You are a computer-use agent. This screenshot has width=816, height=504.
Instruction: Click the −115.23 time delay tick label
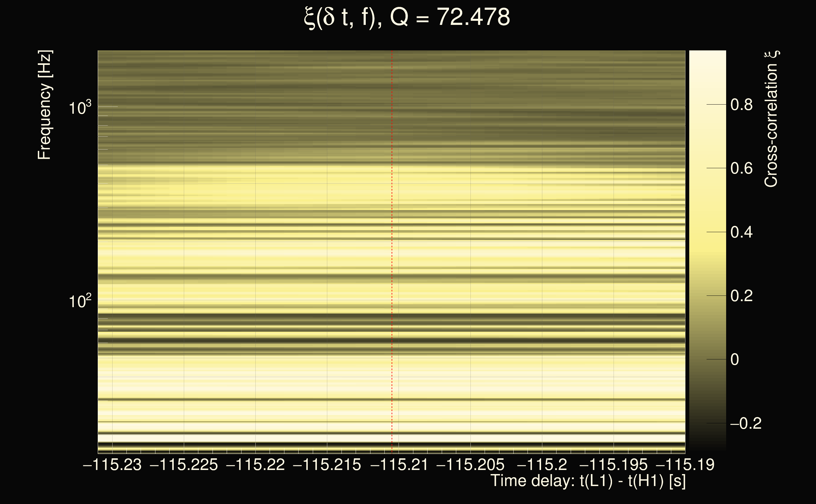112,465
